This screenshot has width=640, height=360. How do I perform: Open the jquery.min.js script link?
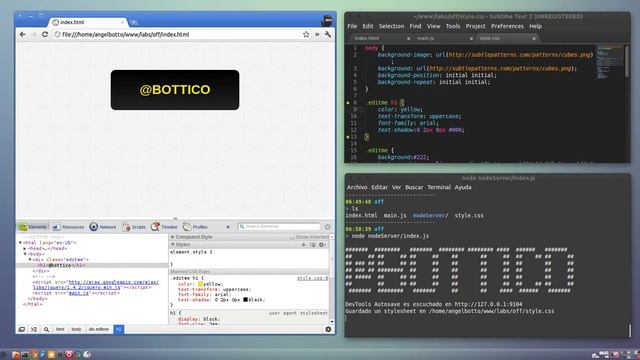[96, 285]
